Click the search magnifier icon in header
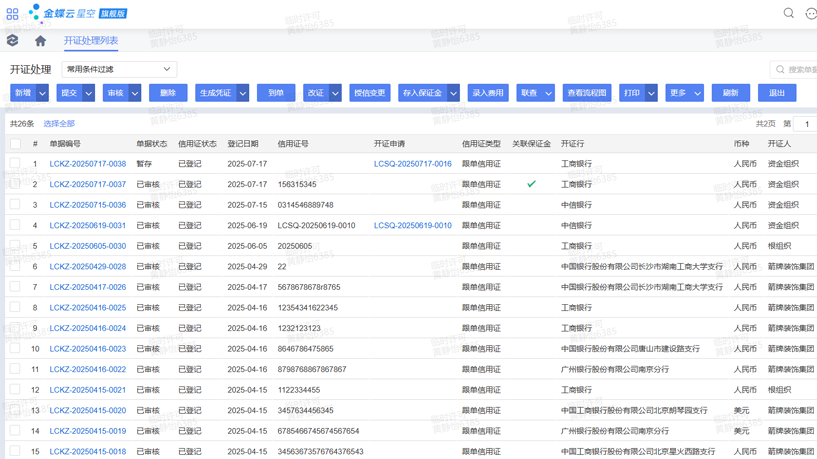 pos(788,14)
